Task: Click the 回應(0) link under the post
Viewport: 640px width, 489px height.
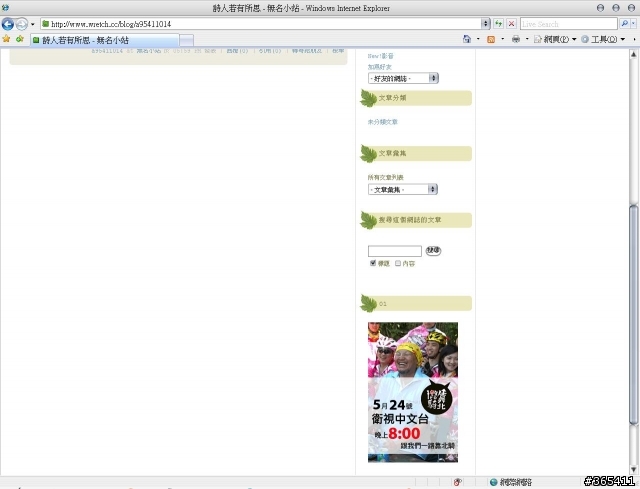Action: coord(237,51)
